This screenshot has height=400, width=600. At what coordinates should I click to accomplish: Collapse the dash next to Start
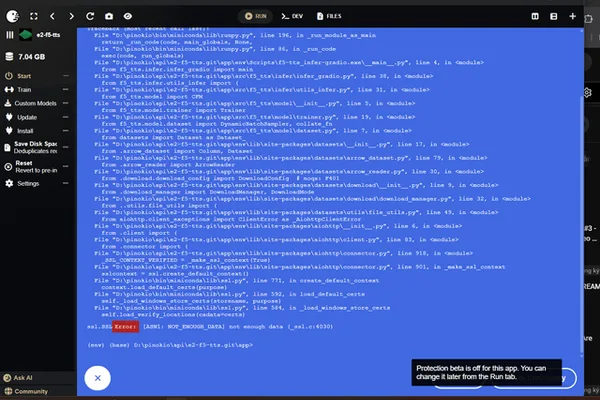[66, 76]
